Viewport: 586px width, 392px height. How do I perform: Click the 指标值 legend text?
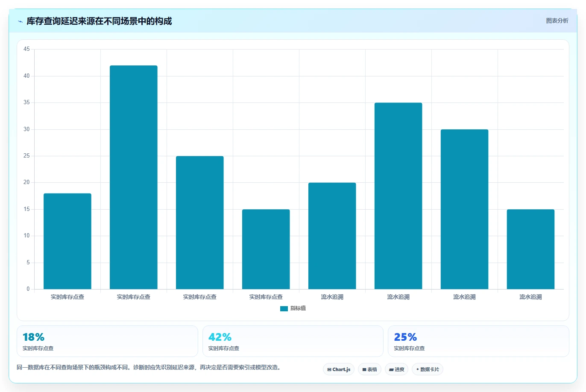click(298, 308)
